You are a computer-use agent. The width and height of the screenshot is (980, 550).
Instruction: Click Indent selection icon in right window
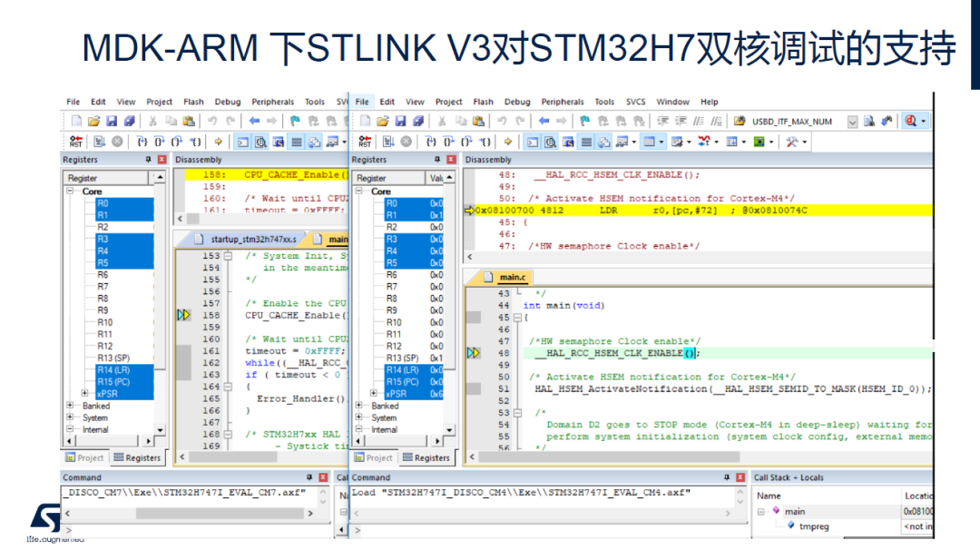click(663, 122)
